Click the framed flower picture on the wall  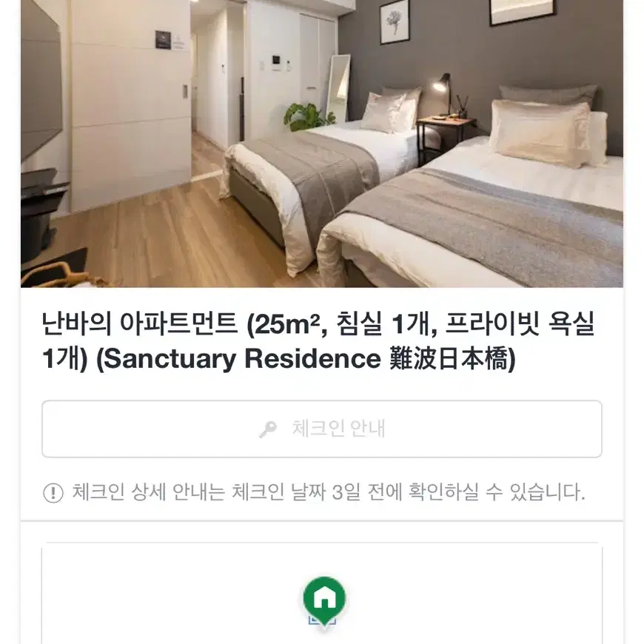[x=395, y=21]
